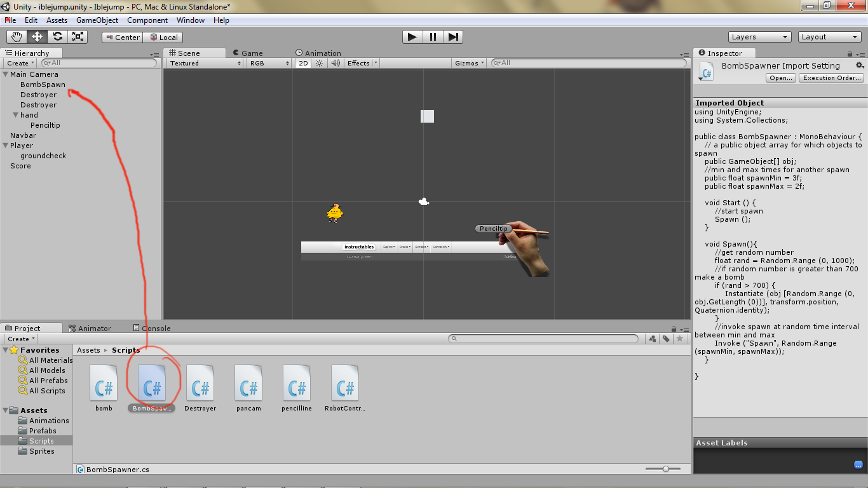The width and height of the screenshot is (868, 488).
Task: Select the Rotate tool in the toolbar
Action: (57, 37)
